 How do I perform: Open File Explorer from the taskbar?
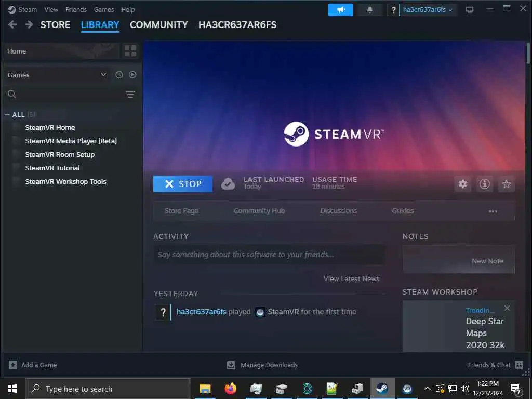pyautogui.click(x=205, y=389)
